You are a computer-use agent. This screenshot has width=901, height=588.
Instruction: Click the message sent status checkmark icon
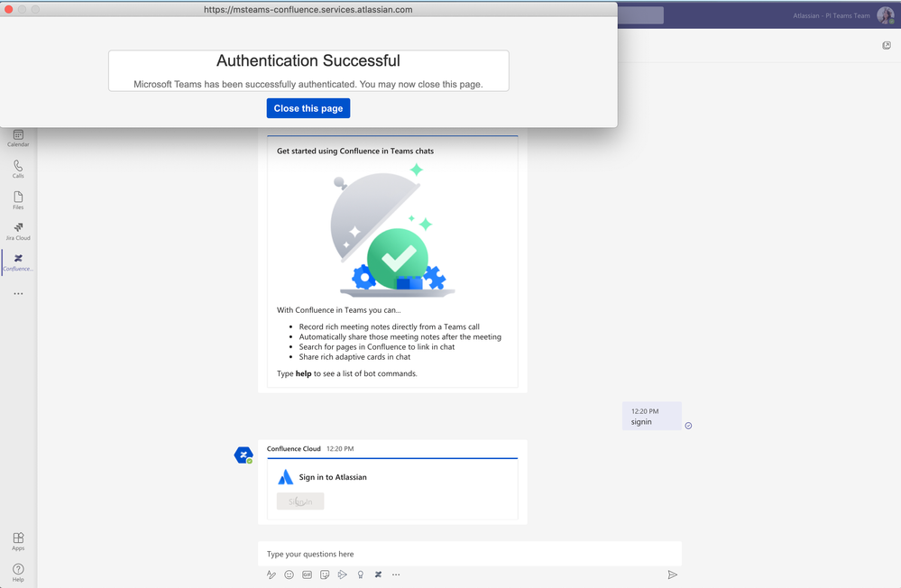(688, 426)
